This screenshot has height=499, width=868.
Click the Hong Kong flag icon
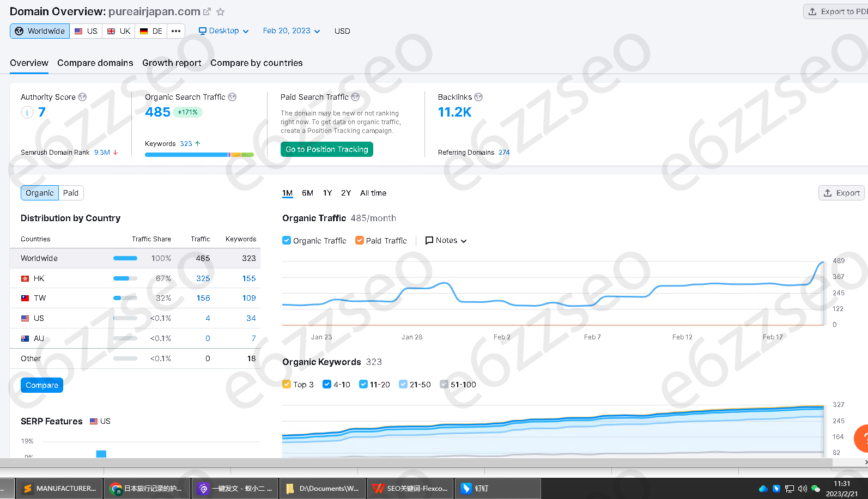[25, 278]
